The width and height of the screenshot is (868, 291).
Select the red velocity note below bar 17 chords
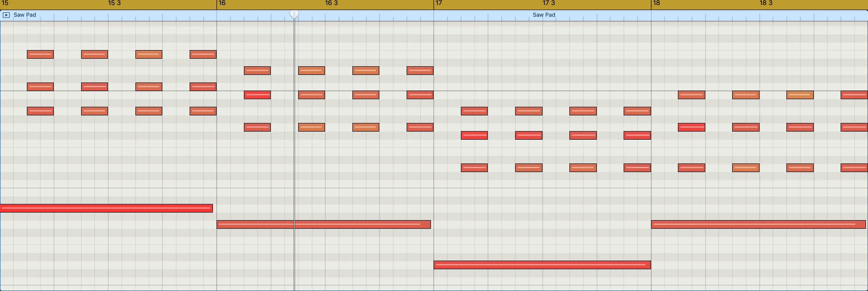click(x=474, y=135)
